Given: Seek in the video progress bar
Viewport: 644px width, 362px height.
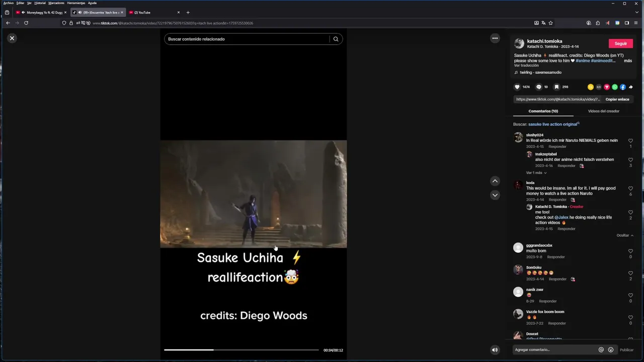Looking at the screenshot, I should pos(241,350).
